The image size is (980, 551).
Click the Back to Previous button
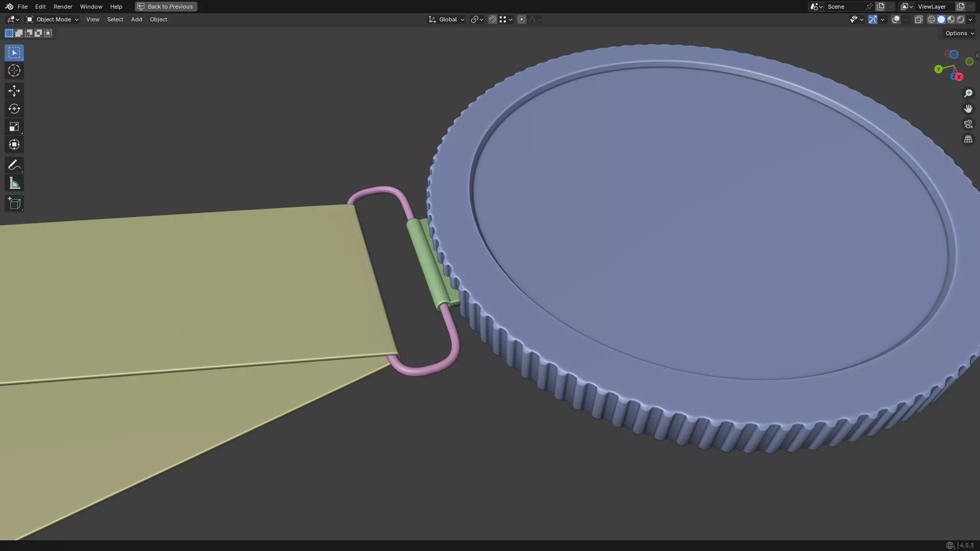(166, 7)
